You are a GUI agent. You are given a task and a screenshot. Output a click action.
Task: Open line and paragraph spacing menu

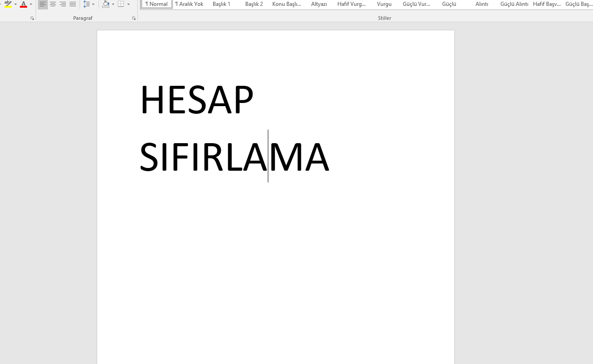(x=89, y=4)
